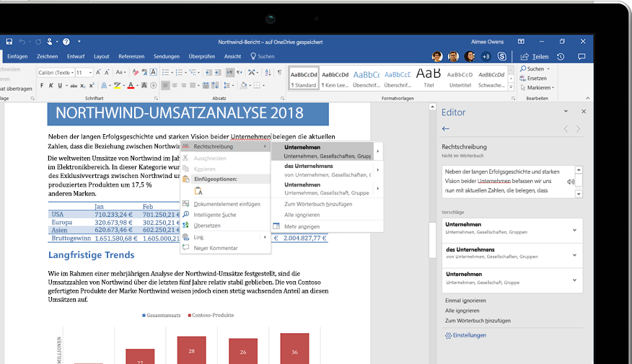Image resolution: width=632 pixels, height=364 pixels.
Task: Open the line spacing dropdown
Action: [229, 85]
